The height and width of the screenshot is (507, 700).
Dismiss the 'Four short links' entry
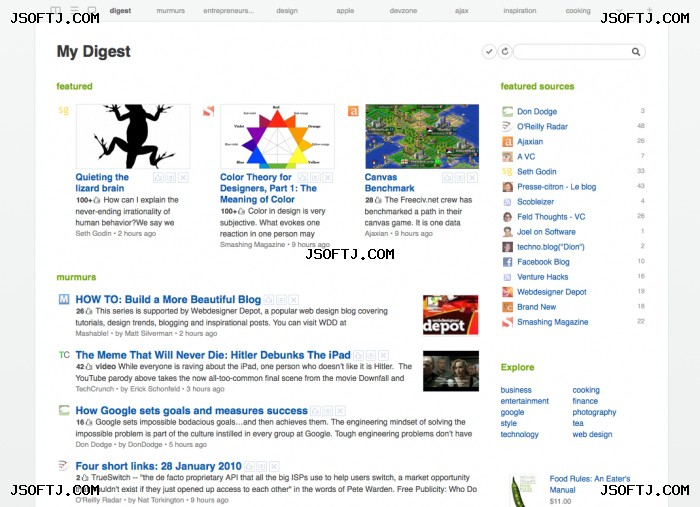(x=274, y=467)
